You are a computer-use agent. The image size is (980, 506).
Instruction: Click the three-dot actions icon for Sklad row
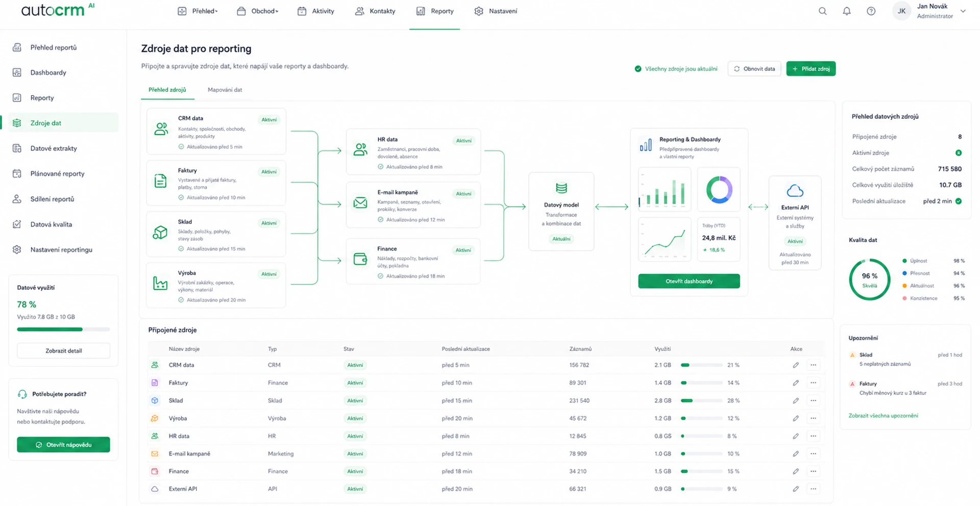(x=814, y=400)
